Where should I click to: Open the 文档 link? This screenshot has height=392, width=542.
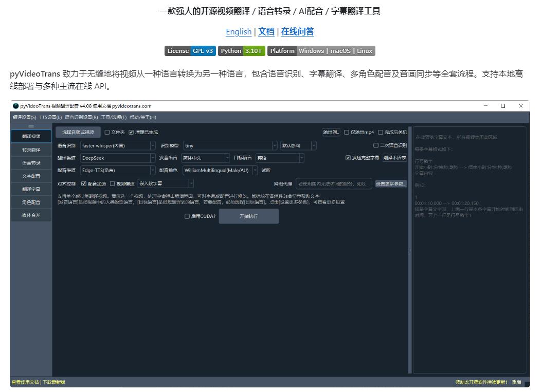(266, 32)
